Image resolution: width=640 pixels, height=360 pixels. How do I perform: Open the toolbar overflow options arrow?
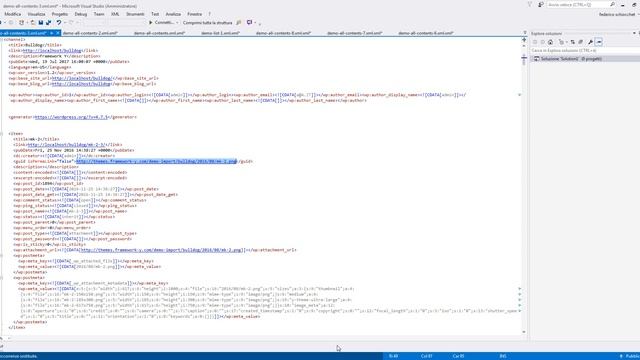260,23
